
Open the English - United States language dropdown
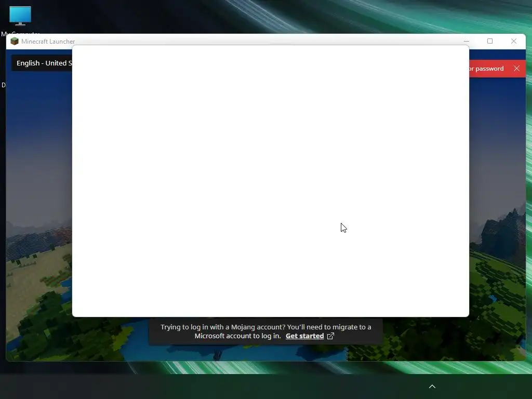coord(42,63)
